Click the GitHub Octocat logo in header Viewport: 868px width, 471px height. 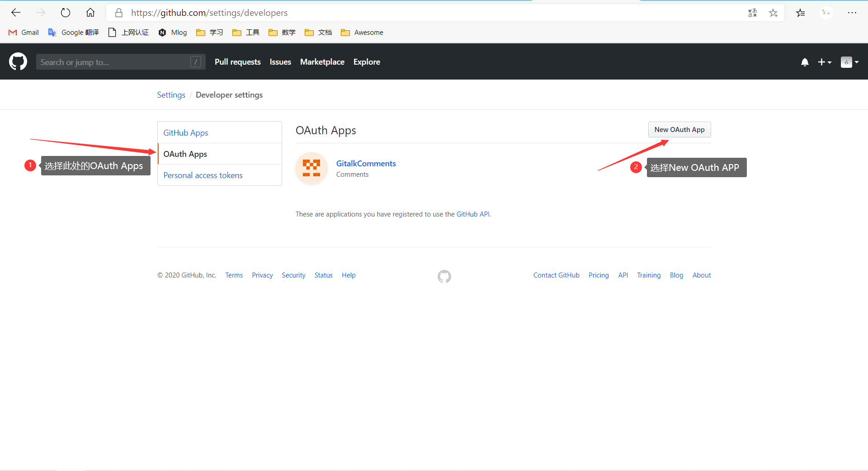click(x=18, y=61)
